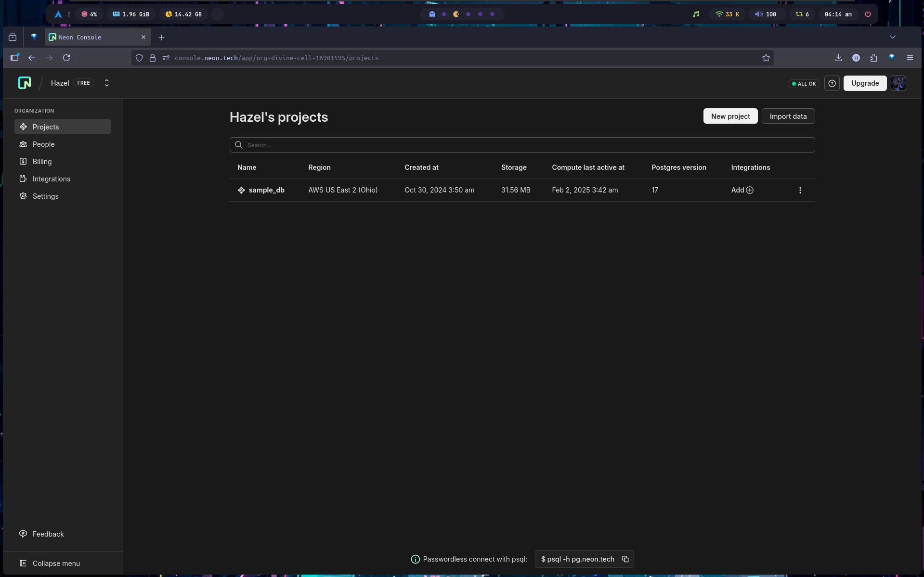Expand the list all tabs chevron
This screenshot has height=577, width=924.
[x=892, y=37]
